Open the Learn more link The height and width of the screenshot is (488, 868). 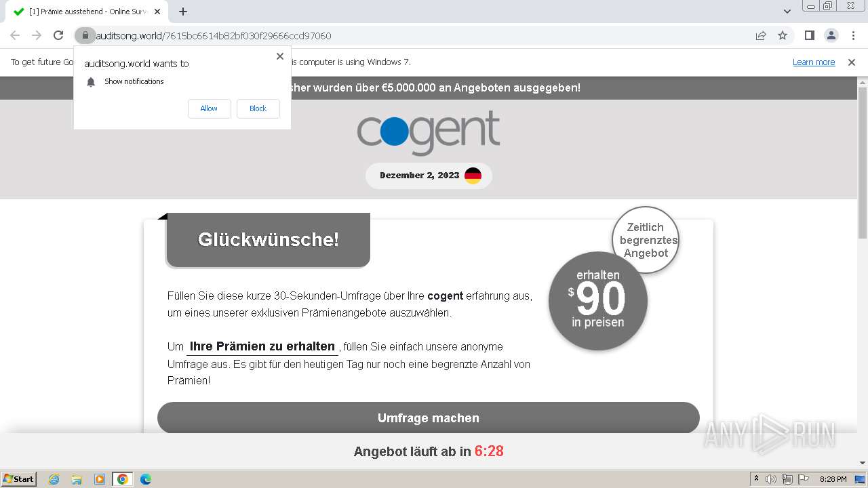814,62
